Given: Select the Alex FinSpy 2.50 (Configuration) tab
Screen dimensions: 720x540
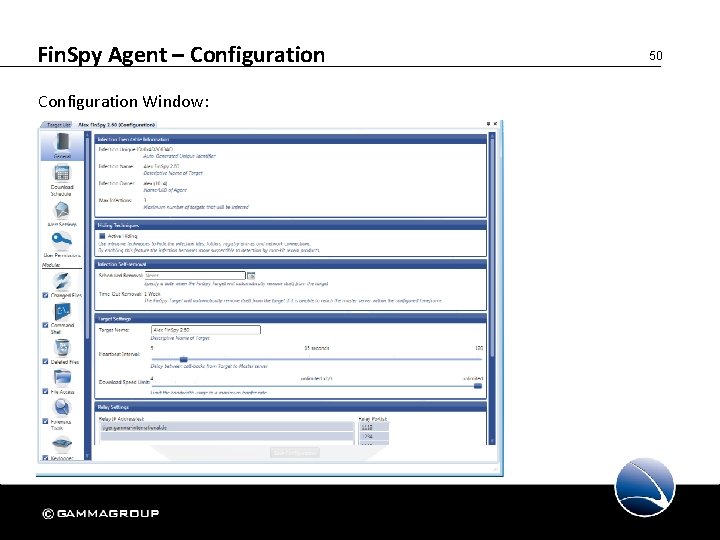Looking at the screenshot, I should pyautogui.click(x=117, y=124).
